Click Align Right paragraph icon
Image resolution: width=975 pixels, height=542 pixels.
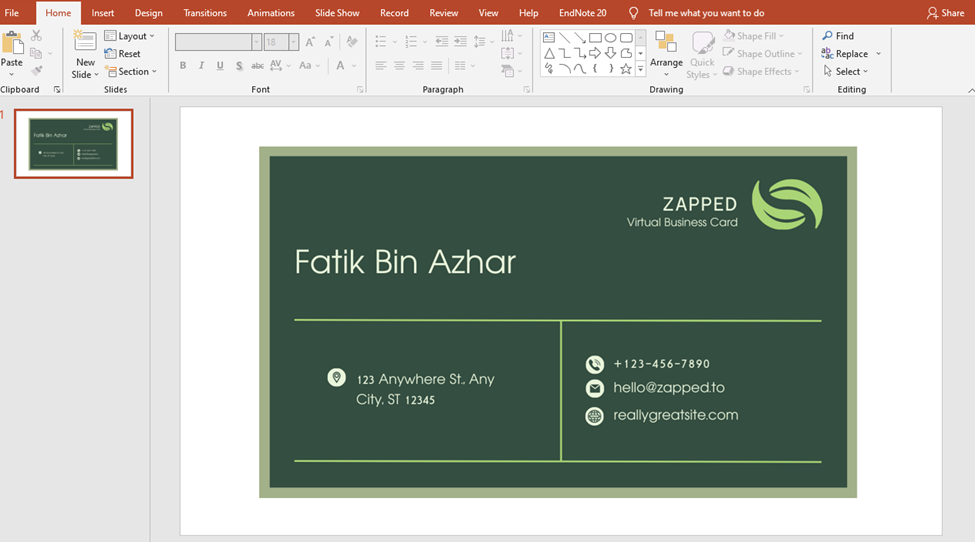coord(418,65)
